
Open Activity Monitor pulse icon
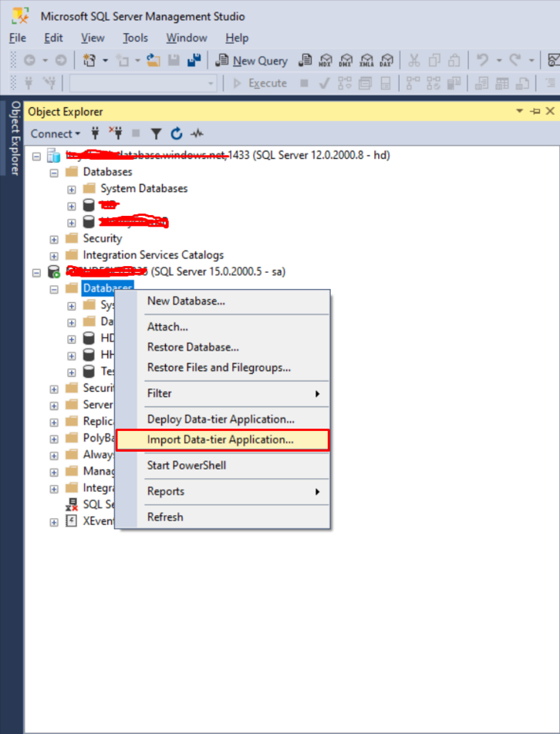point(197,134)
